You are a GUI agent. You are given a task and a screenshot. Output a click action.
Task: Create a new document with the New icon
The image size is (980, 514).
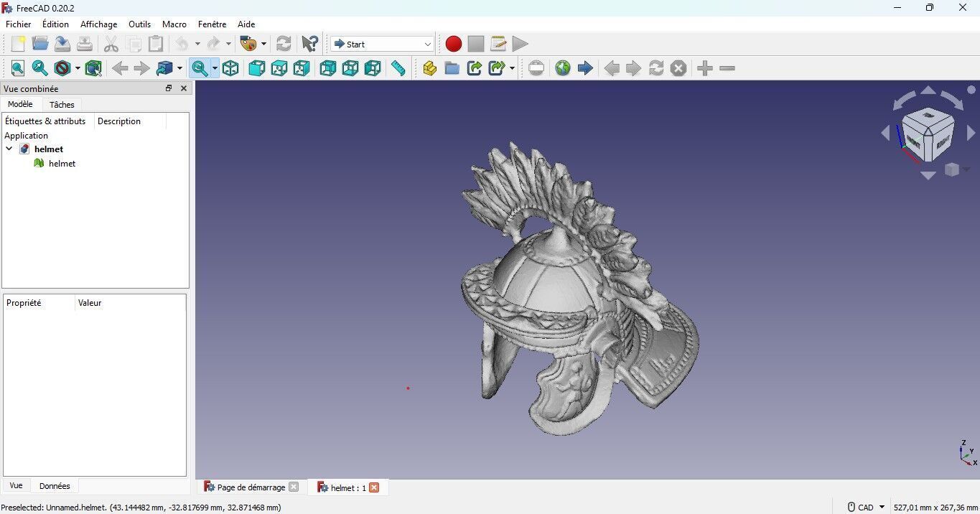coord(18,44)
